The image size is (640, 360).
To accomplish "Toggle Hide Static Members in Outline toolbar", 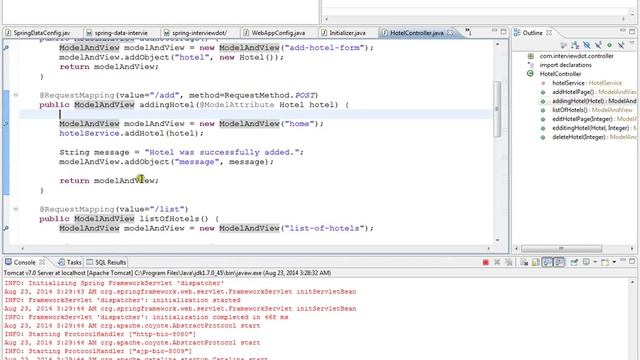I will (x=598, y=45).
